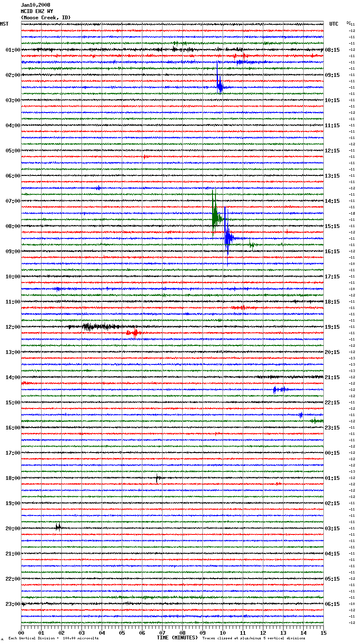Click the 06:15 UTC time label
Viewport: 357px width, 644px height.
(332, 604)
